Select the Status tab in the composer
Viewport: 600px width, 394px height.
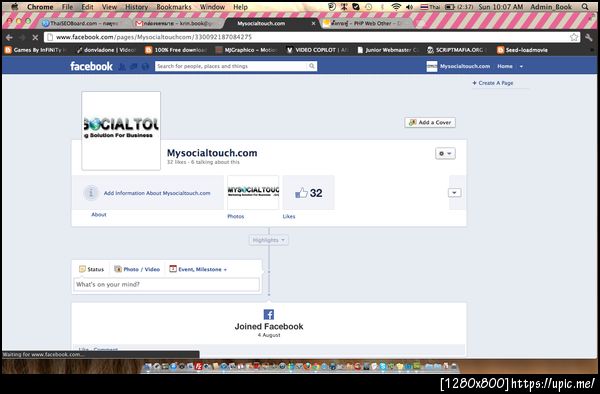[x=91, y=269]
